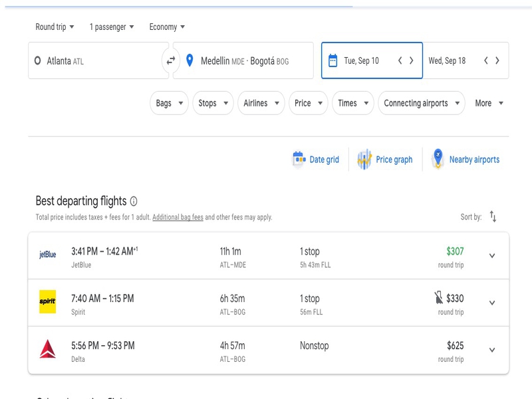The width and height of the screenshot is (532, 399).
Task: Open the Date grid view
Action: 316,160
